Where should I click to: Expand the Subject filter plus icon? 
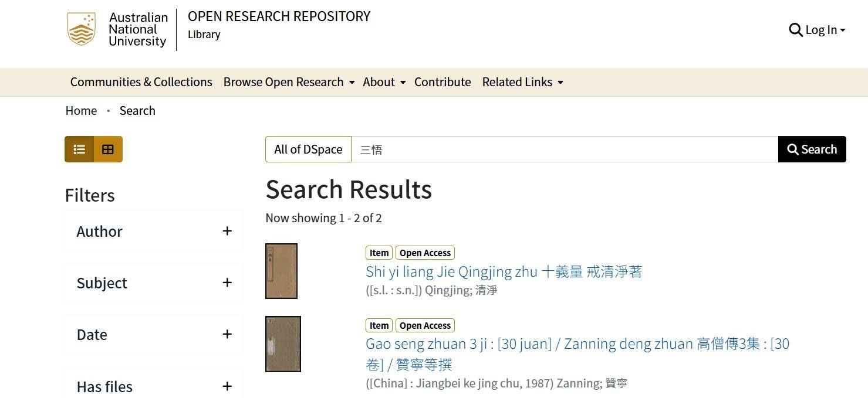227,283
